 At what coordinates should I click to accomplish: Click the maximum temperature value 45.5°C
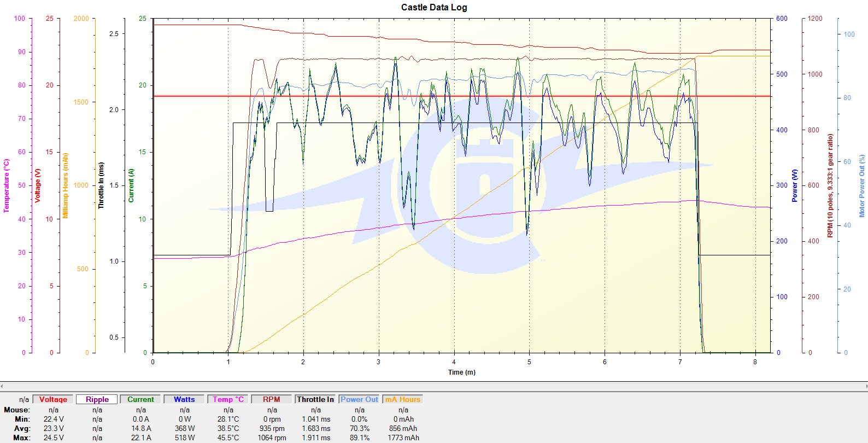pos(228,438)
